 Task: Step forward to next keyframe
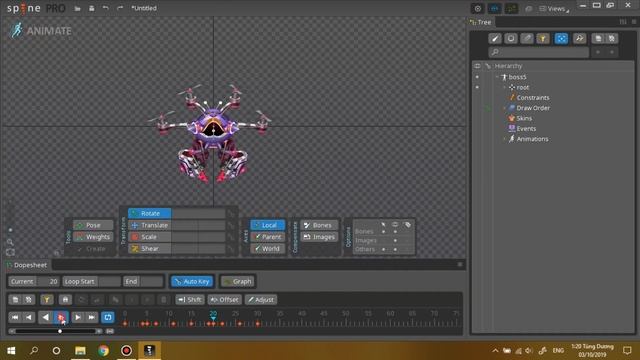pos(78,317)
